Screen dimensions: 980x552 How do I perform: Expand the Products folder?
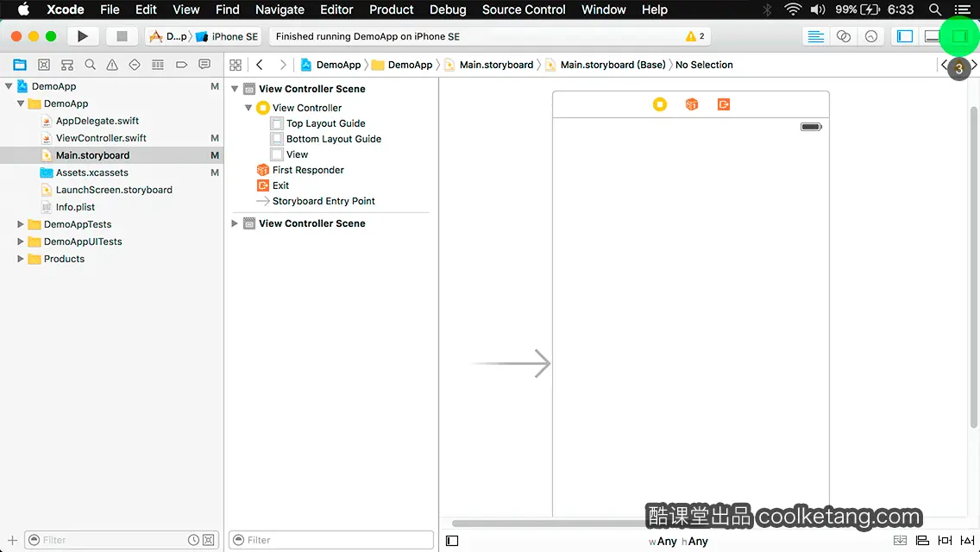tap(21, 258)
